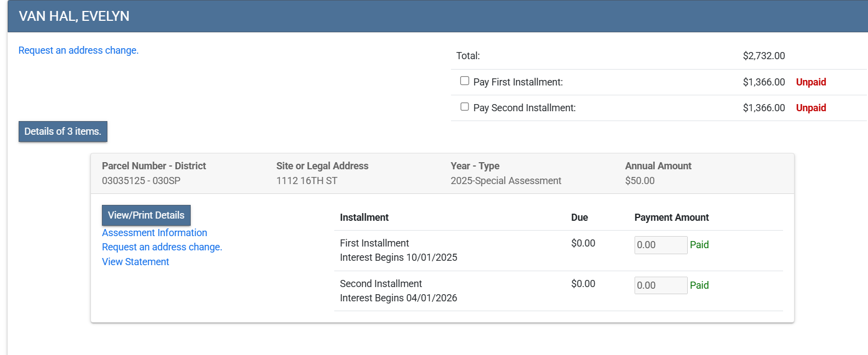
Task: Click the top Request an address change link
Action: point(78,50)
